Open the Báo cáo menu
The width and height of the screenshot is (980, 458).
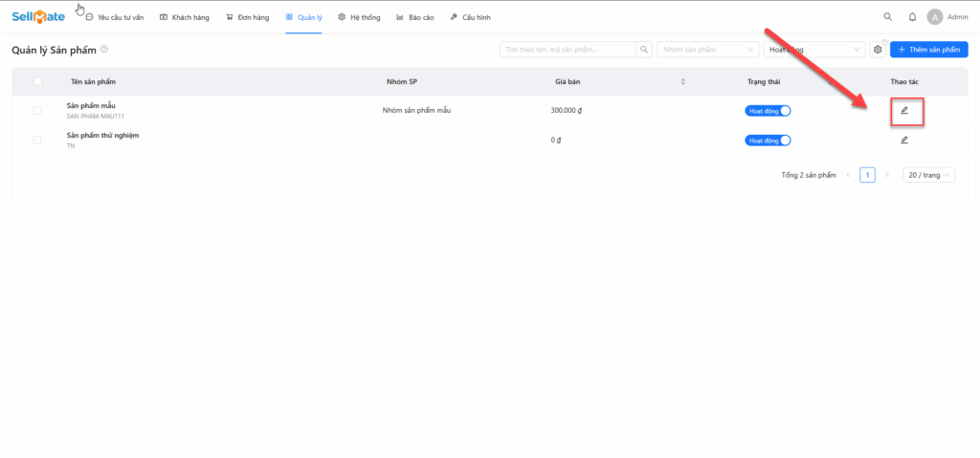[415, 17]
